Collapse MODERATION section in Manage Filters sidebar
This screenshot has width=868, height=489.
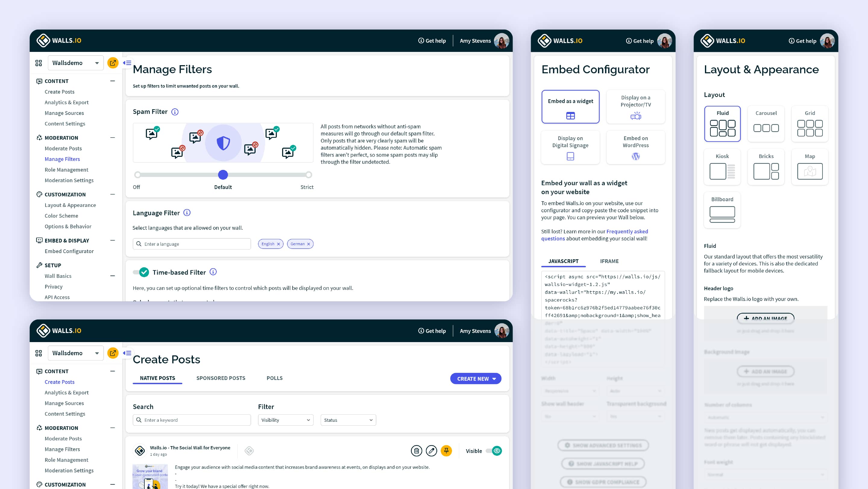click(112, 138)
